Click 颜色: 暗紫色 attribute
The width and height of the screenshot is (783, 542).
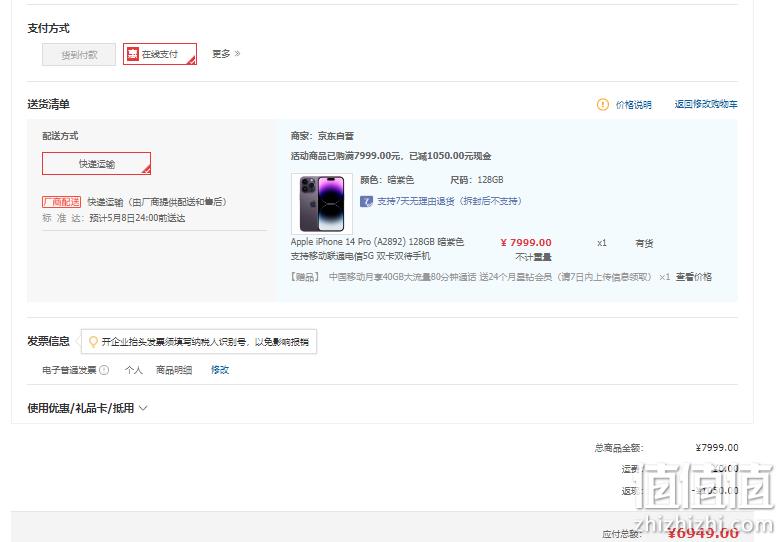(387, 180)
